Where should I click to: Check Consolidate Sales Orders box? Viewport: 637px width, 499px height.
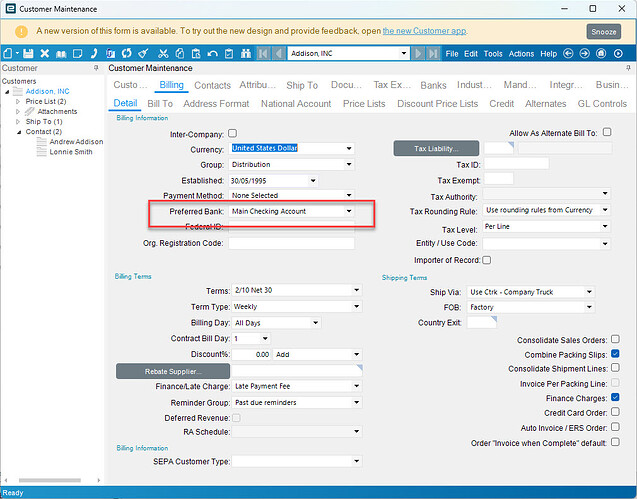[x=615, y=339]
